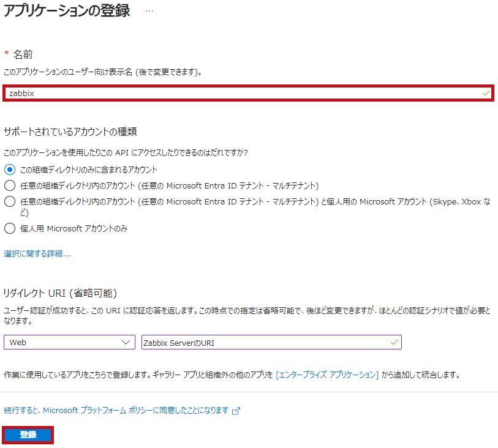Click the external link icon after the platform policy text
The width and height of the screenshot is (498, 448).
click(236, 411)
